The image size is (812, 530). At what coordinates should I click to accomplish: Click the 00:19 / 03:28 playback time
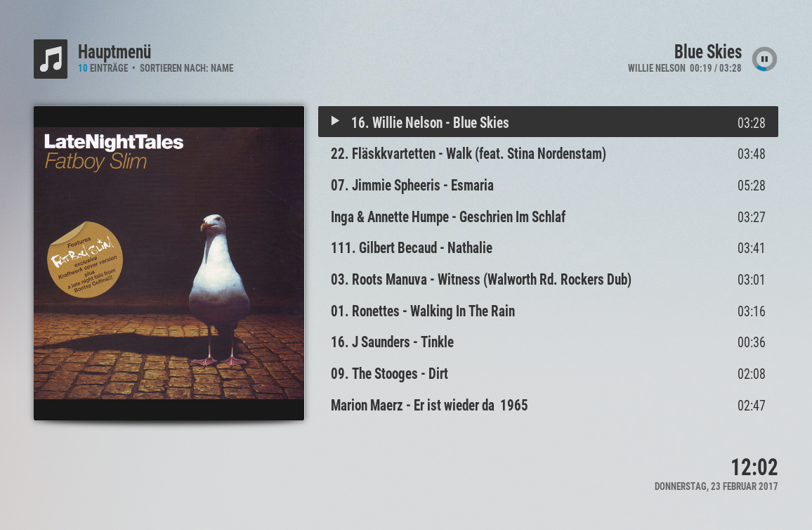pos(715,68)
